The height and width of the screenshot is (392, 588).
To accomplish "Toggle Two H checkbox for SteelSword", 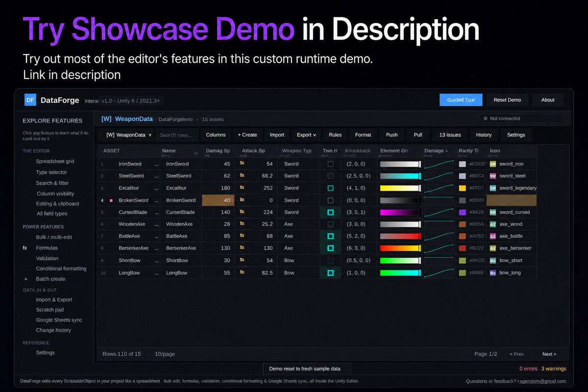I will click(330, 176).
